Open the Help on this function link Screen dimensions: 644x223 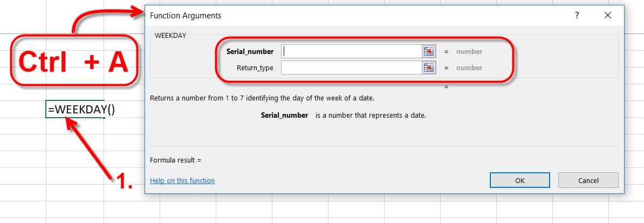click(x=182, y=181)
